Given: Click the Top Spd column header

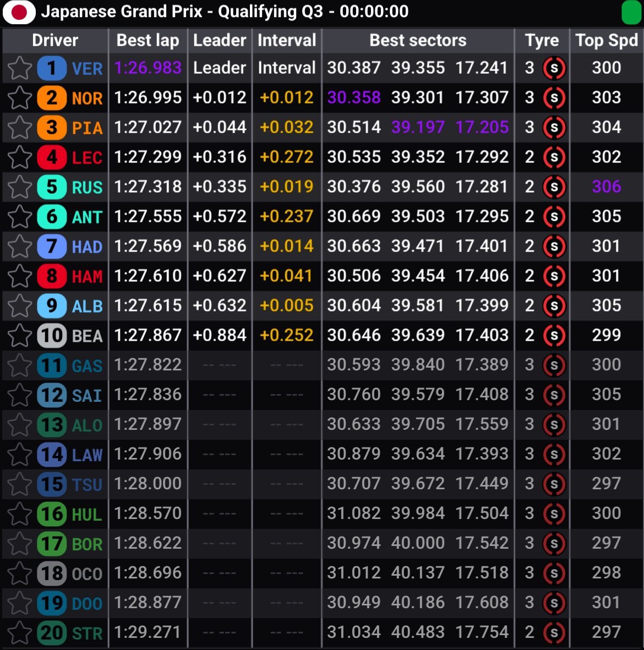Looking at the screenshot, I should point(606,40).
